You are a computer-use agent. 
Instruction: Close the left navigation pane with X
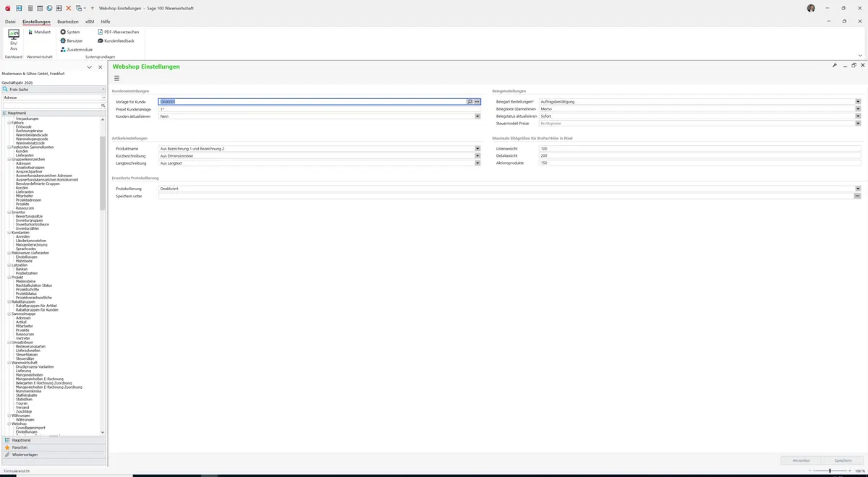pyautogui.click(x=101, y=66)
